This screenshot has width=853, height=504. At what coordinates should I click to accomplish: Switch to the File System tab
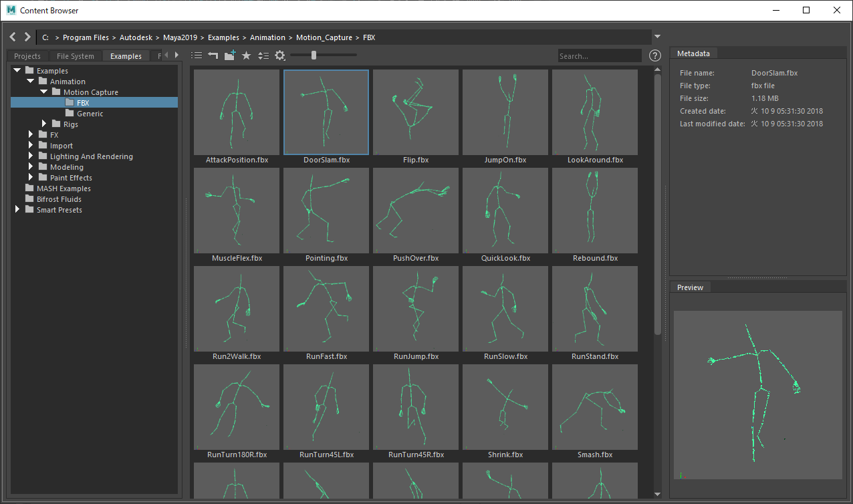click(x=76, y=56)
